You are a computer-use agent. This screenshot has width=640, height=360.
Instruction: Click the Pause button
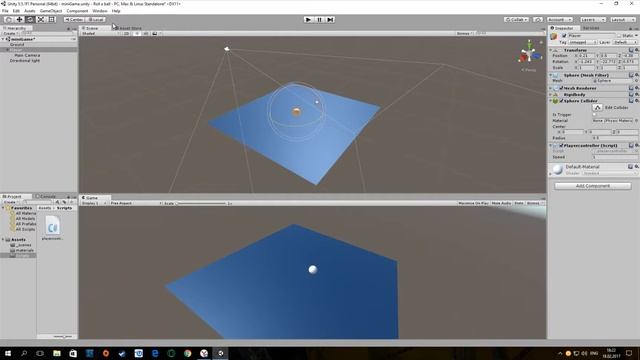click(x=320, y=20)
